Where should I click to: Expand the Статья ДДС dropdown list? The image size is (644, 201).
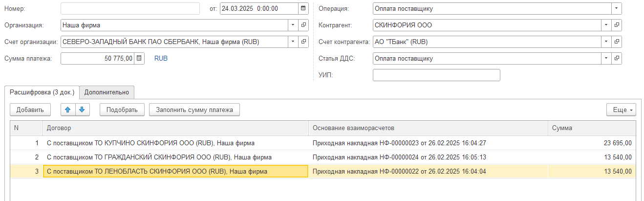(x=606, y=59)
